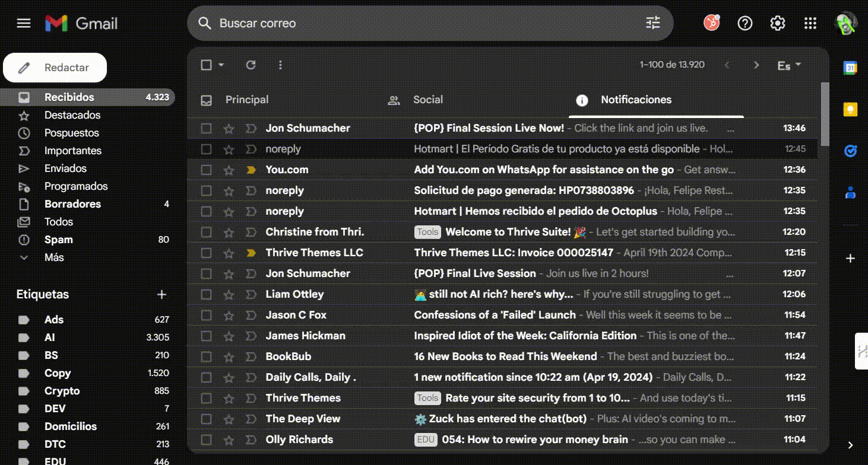Click the Redactar compose button
868x465 pixels.
coord(55,68)
